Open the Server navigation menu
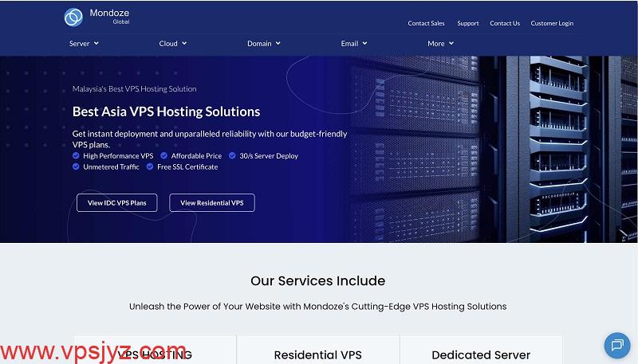Screen dimensions: 638x364 click(x=84, y=44)
